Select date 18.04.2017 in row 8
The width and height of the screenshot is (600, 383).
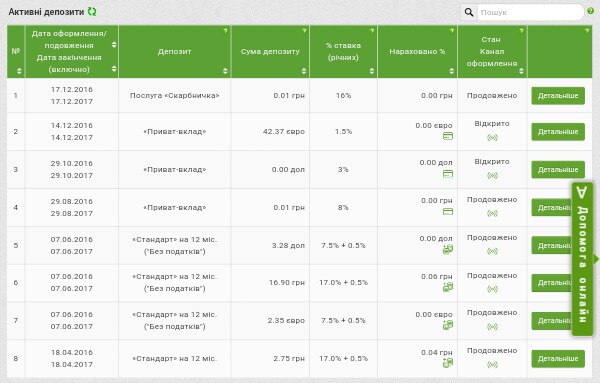pos(72,365)
